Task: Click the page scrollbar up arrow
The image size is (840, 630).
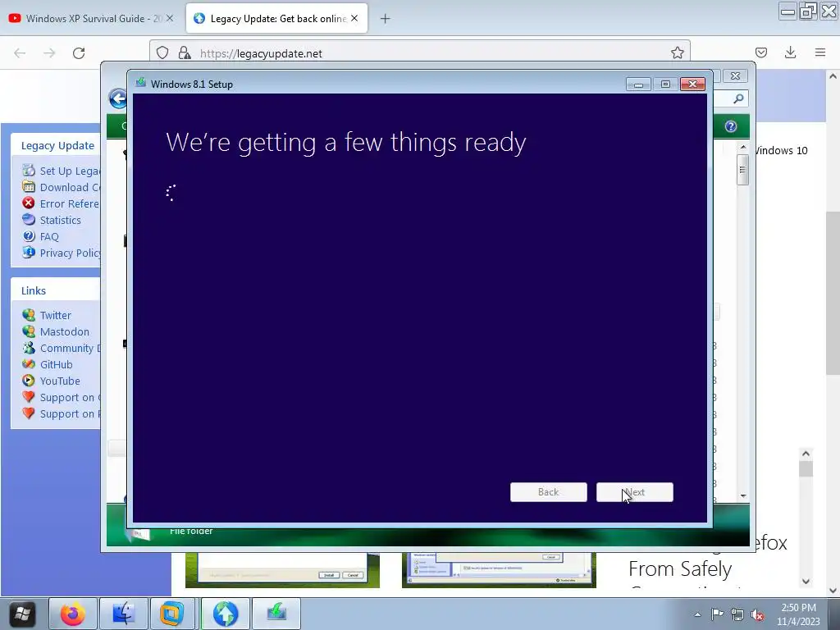Action: click(x=833, y=76)
